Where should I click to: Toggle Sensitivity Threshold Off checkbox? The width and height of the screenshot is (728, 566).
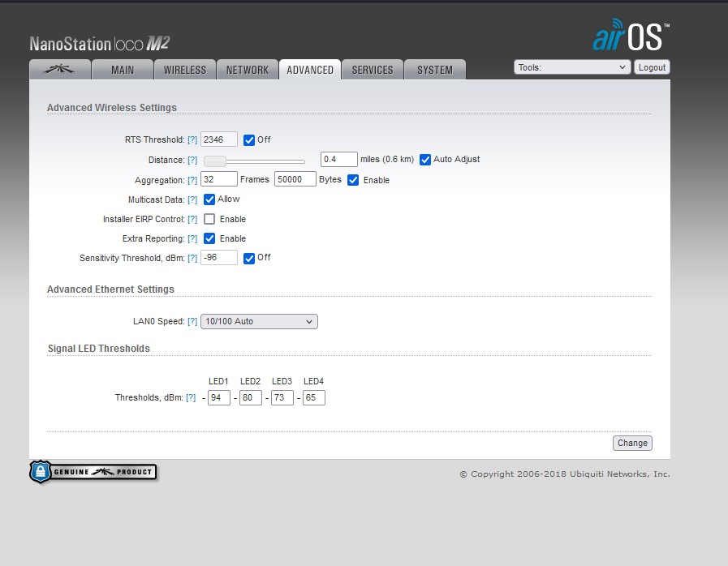tap(249, 259)
